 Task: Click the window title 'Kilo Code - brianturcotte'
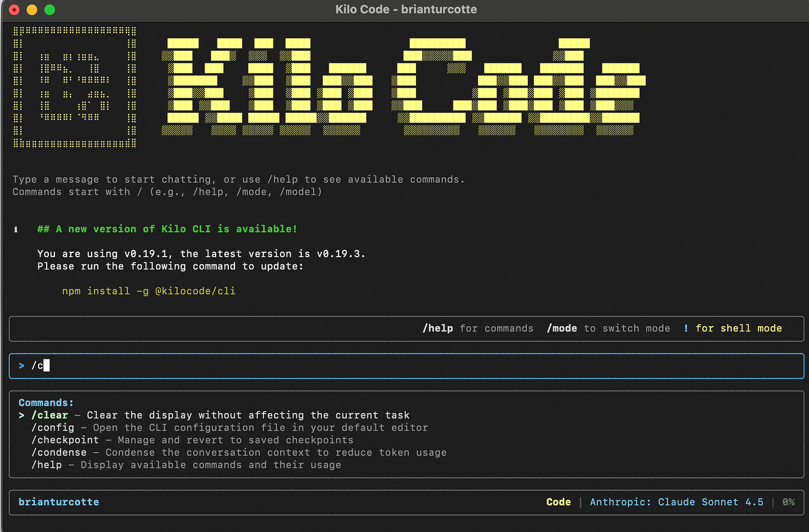tap(406, 9)
